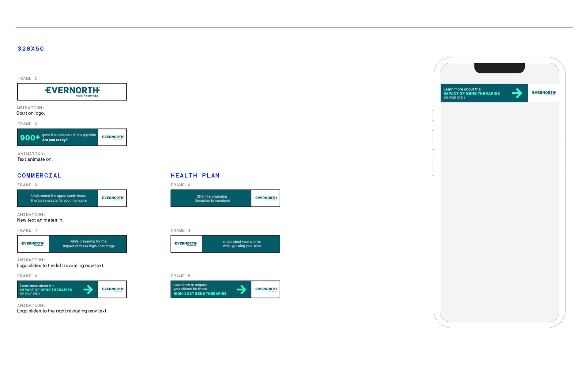
Task: Click the '900+' number in Frame 2 banner
Action: (30, 138)
